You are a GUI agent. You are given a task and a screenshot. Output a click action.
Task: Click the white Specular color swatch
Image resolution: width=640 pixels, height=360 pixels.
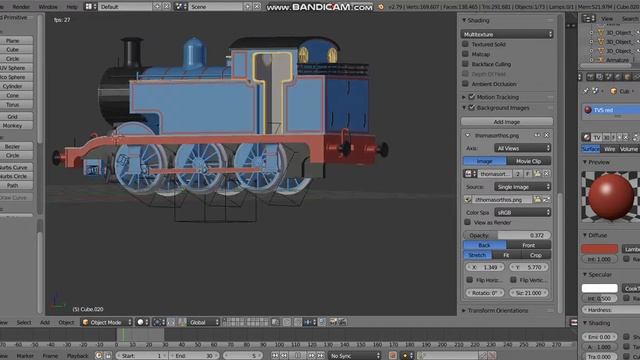599,288
